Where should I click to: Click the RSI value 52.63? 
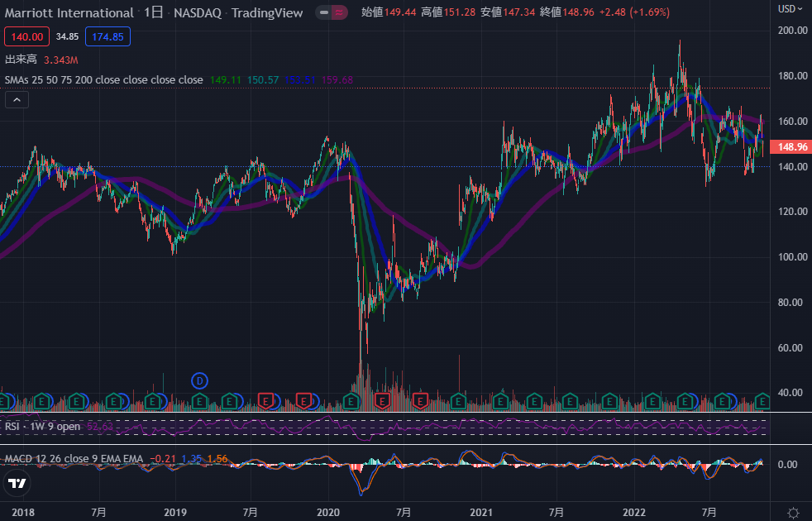pos(100,426)
